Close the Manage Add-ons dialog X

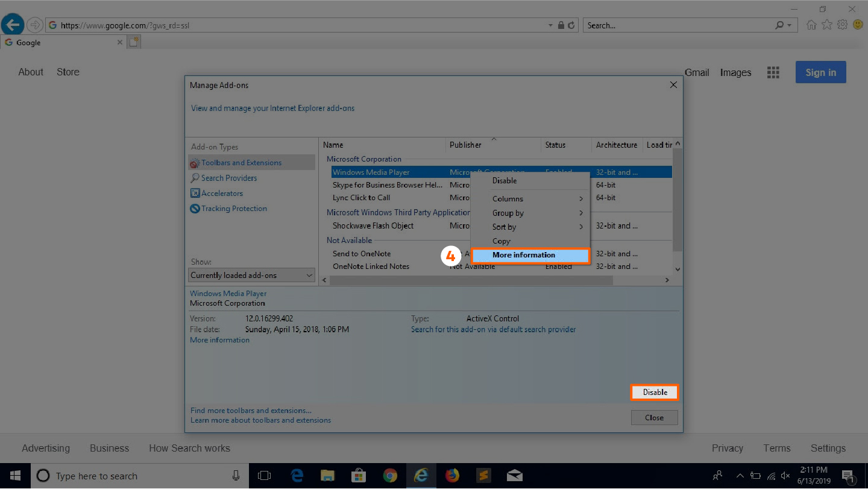(x=673, y=85)
